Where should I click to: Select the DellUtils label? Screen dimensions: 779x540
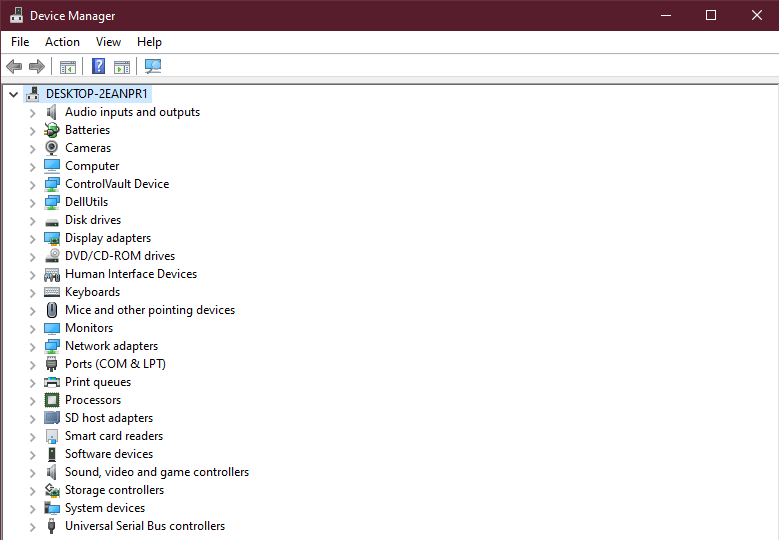click(x=86, y=202)
